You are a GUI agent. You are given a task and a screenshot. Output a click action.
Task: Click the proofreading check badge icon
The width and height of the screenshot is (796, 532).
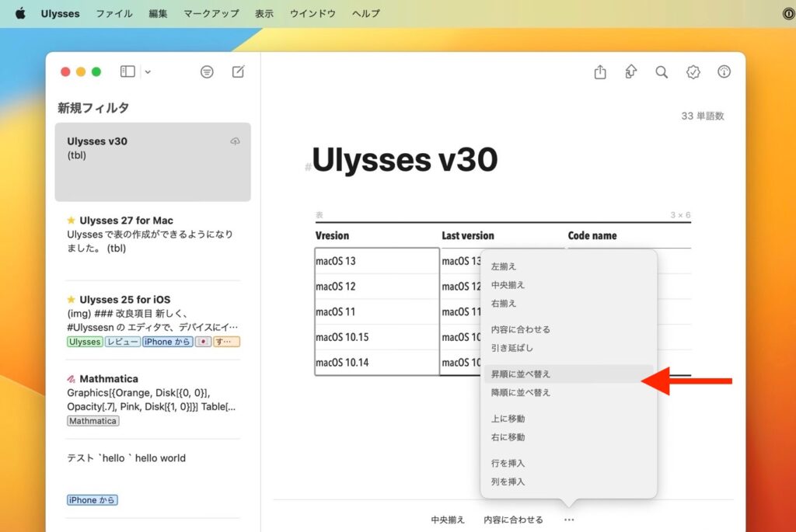click(693, 71)
